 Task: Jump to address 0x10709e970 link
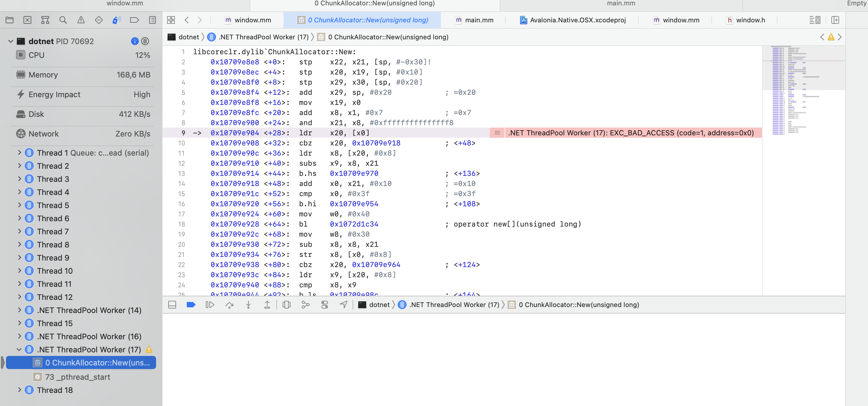(354, 173)
